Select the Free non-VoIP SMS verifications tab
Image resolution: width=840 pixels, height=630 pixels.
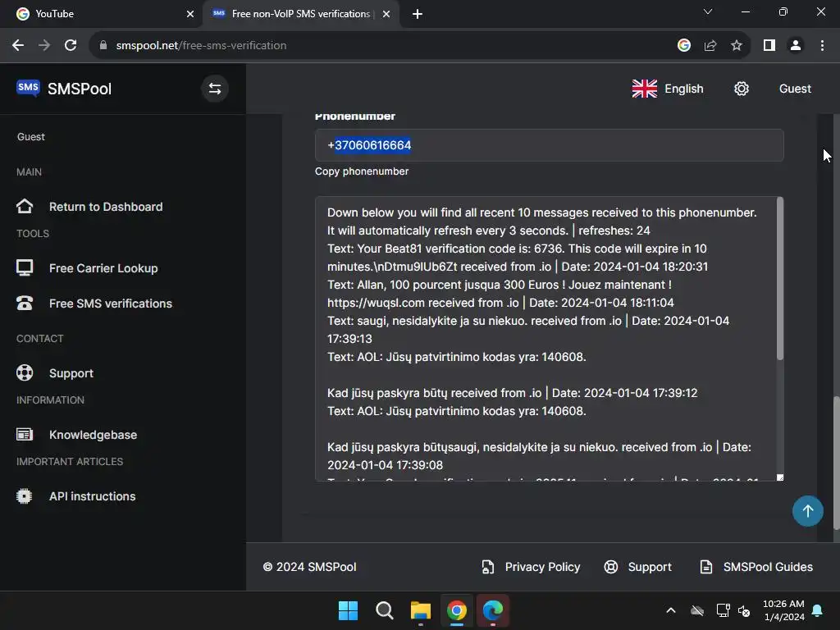pos(300,14)
